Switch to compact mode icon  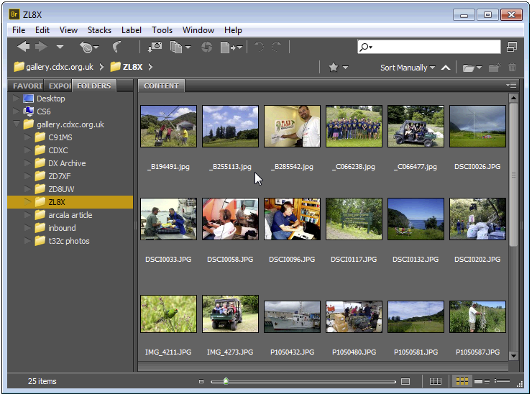coord(512,47)
